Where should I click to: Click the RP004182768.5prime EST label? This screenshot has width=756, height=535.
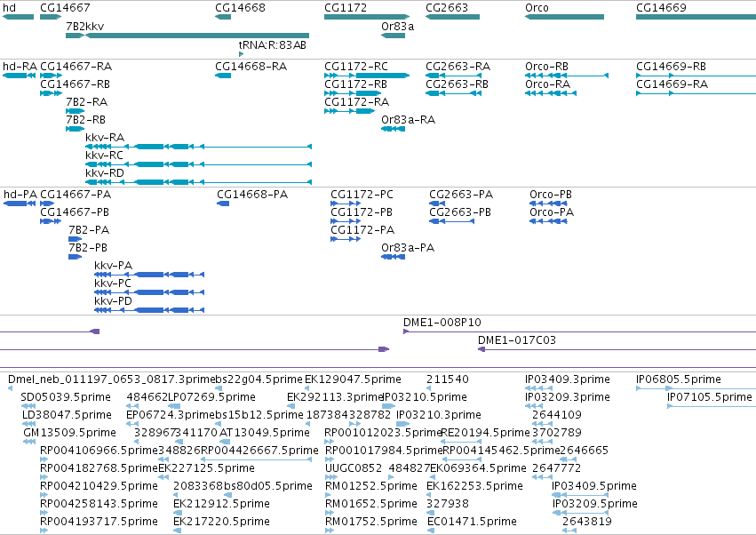tap(99, 468)
